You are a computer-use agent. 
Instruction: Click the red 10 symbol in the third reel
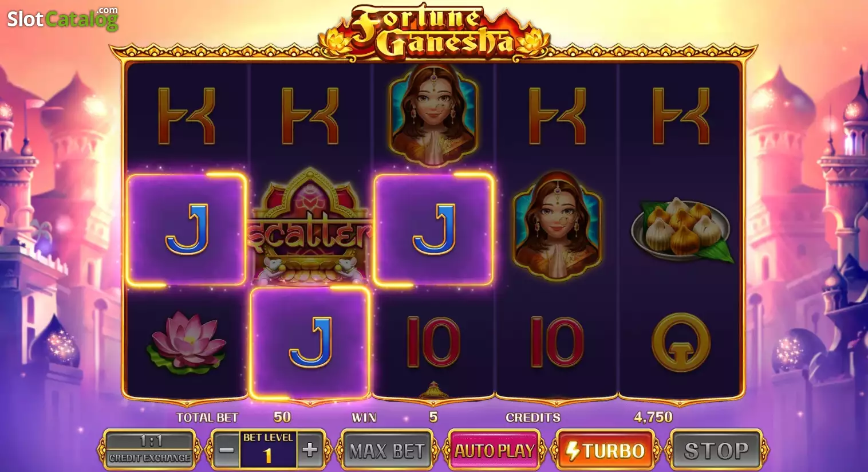(433, 342)
